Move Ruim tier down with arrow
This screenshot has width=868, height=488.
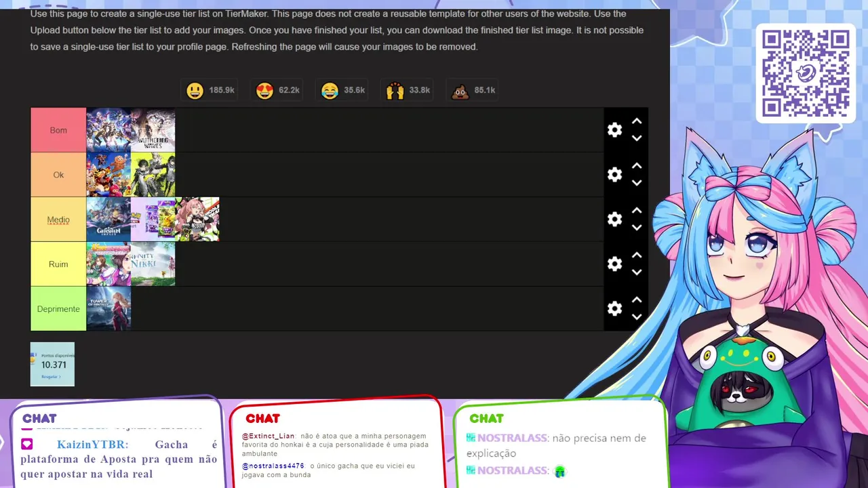pos(637,272)
